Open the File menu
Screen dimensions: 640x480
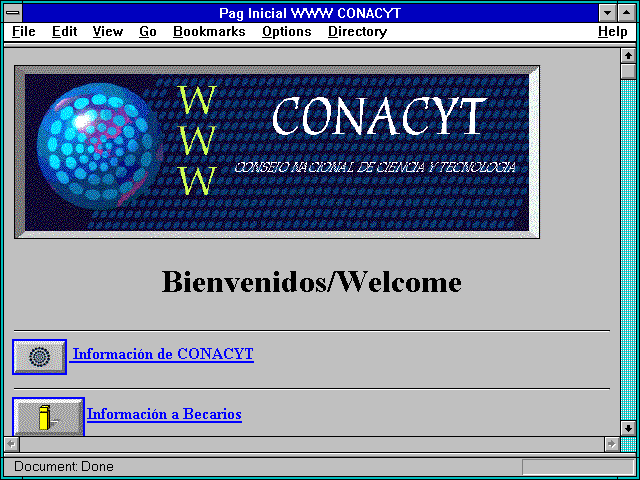click(x=24, y=32)
